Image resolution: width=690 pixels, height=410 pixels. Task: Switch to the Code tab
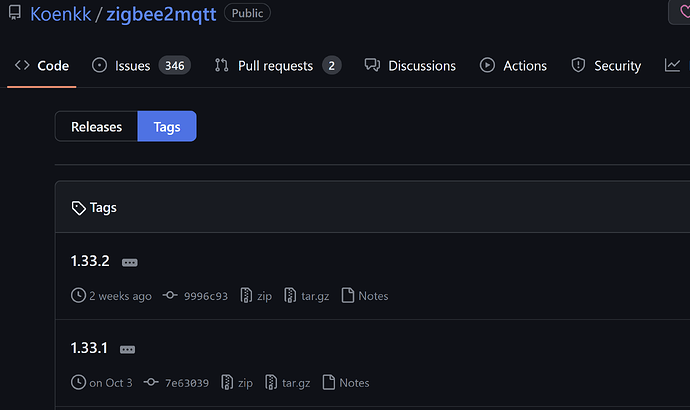(x=42, y=66)
